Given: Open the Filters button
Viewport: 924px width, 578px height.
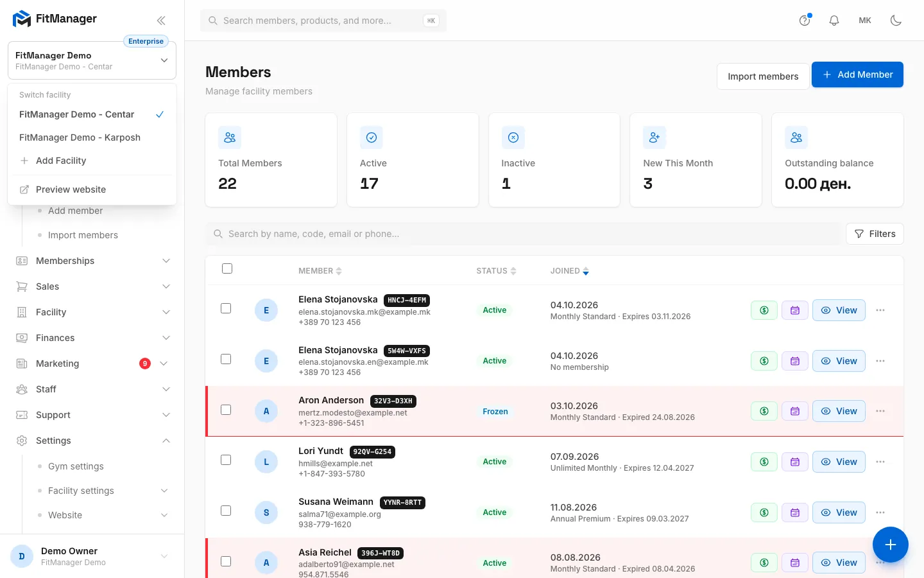Looking at the screenshot, I should [x=875, y=234].
